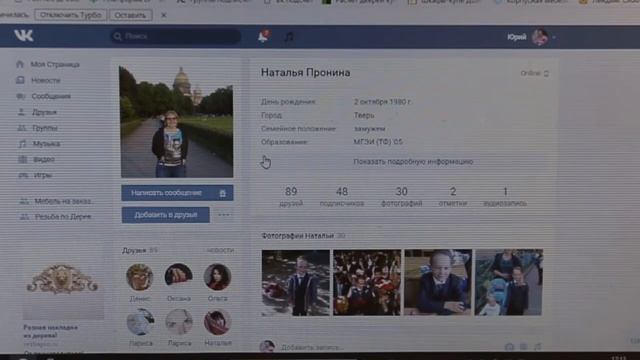Open Видео from sidebar

click(x=44, y=160)
